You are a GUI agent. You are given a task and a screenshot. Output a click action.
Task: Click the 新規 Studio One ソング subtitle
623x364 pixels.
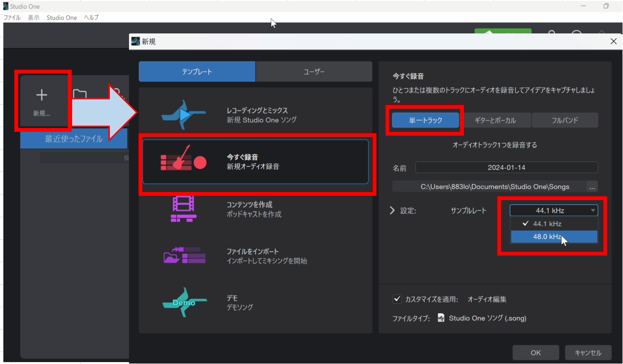pos(261,120)
